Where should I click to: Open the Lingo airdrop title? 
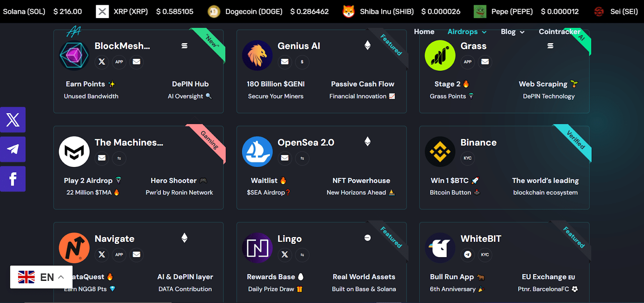point(289,239)
